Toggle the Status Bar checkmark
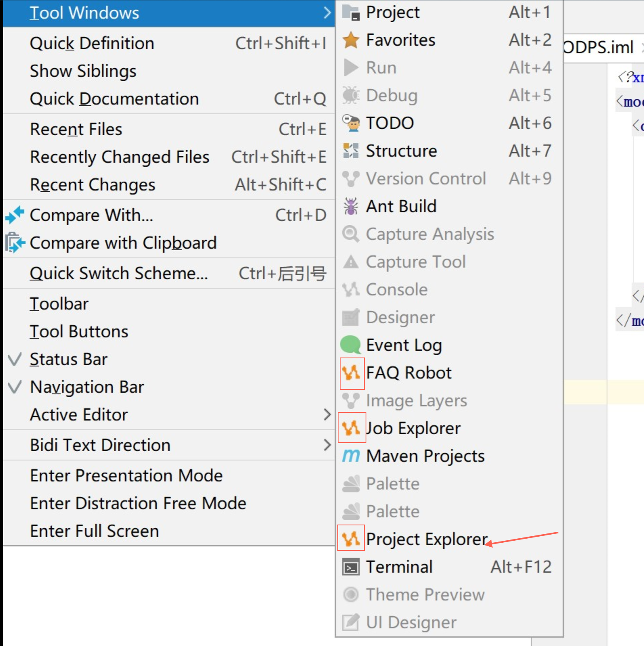This screenshot has width=644, height=646. (x=15, y=359)
